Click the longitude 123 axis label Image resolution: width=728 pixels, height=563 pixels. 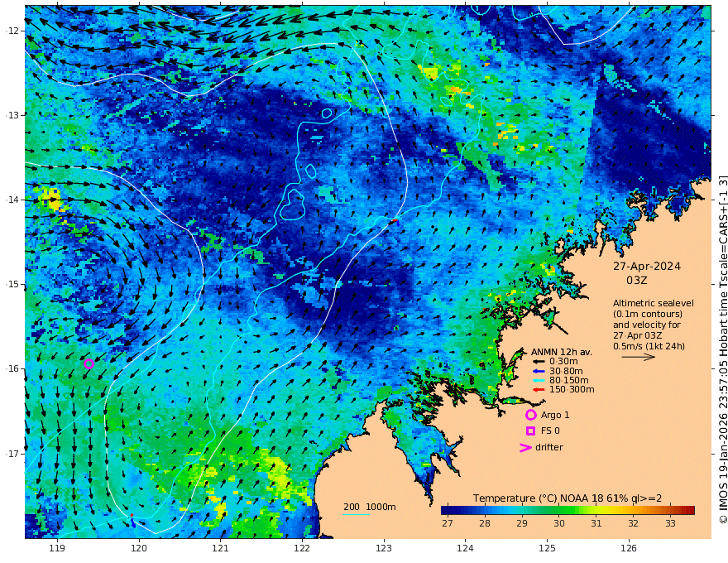coord(384,548)
